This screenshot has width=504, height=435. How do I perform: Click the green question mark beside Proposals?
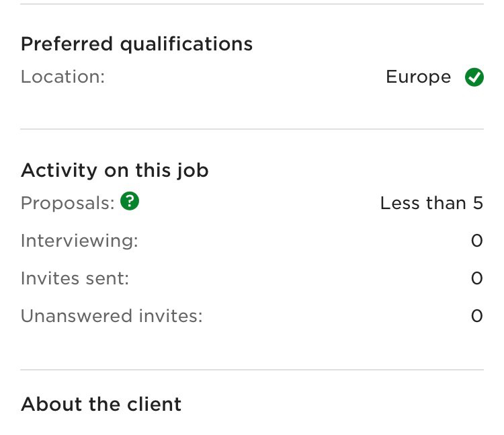click(130, 201)
